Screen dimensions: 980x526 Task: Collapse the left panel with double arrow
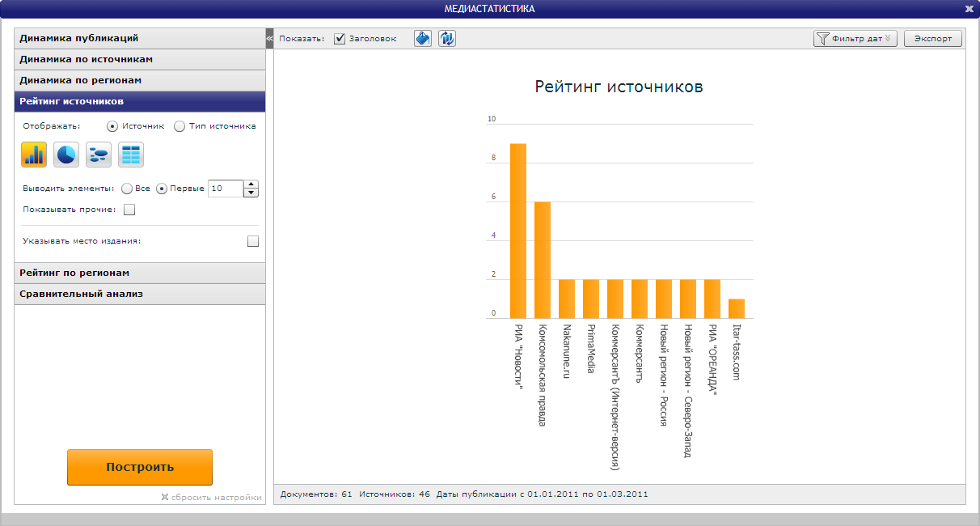tap(270, 38)
